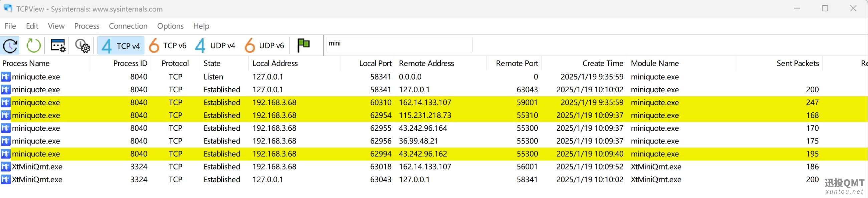Select remote port 55310 cell
Viewport: 868px width, 198px height.
(x=527, y=115)
